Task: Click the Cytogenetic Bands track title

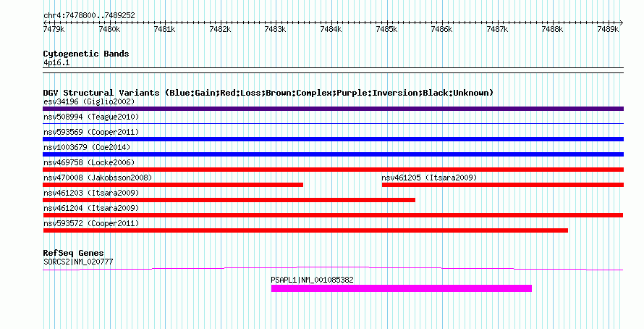Action: [86, 54]
